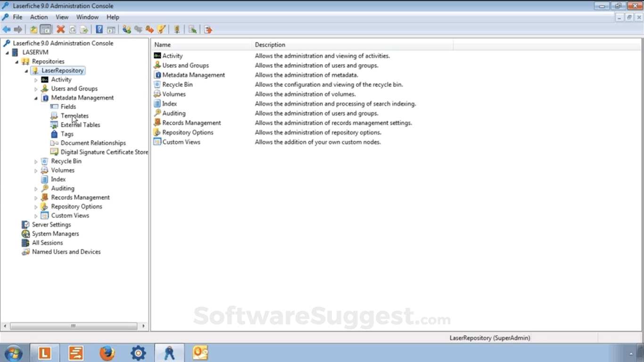This screenshot has width=644, height=362.
Task: Select the Server Settings icon in tree
Action: [25, 224]
